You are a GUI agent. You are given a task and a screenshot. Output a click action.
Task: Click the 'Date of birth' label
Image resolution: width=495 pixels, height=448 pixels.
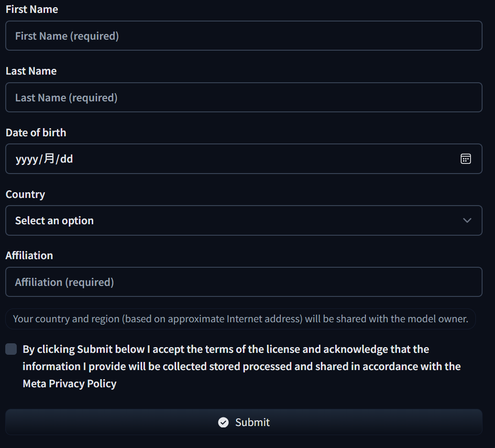tap(36, 132)
